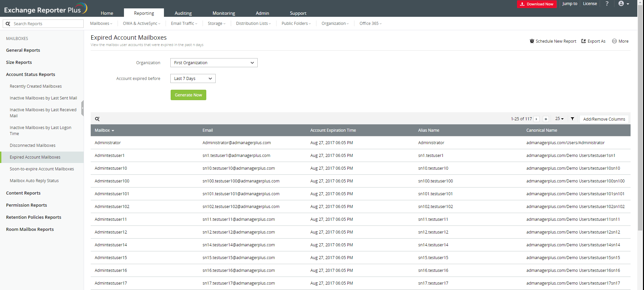
Task: Click the Download Now button
Action: point(537,4)
